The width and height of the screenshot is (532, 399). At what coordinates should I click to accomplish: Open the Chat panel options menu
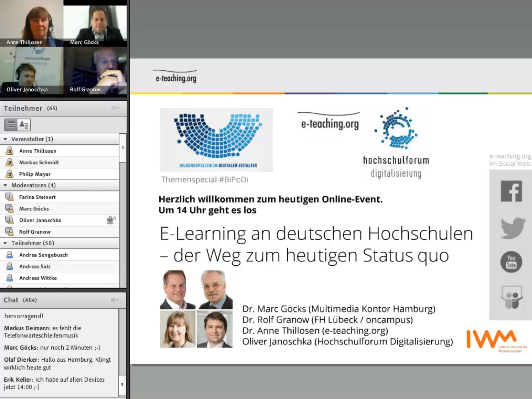tap(115, 300)
